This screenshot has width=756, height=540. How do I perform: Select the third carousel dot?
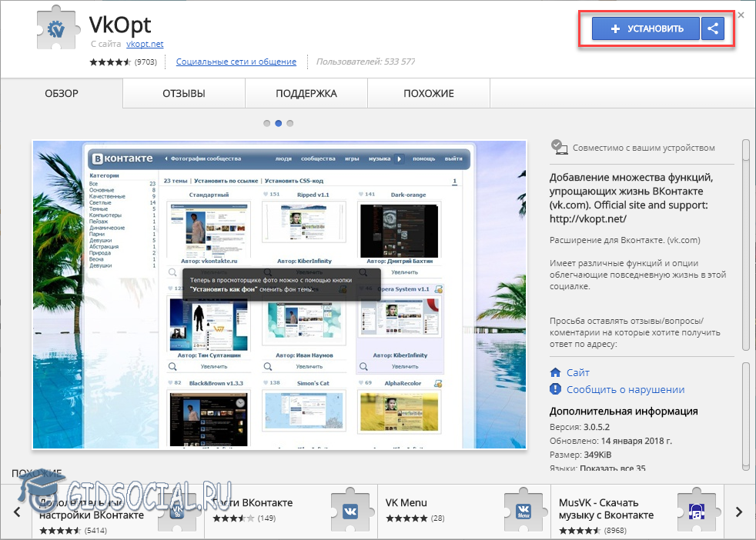291,123
